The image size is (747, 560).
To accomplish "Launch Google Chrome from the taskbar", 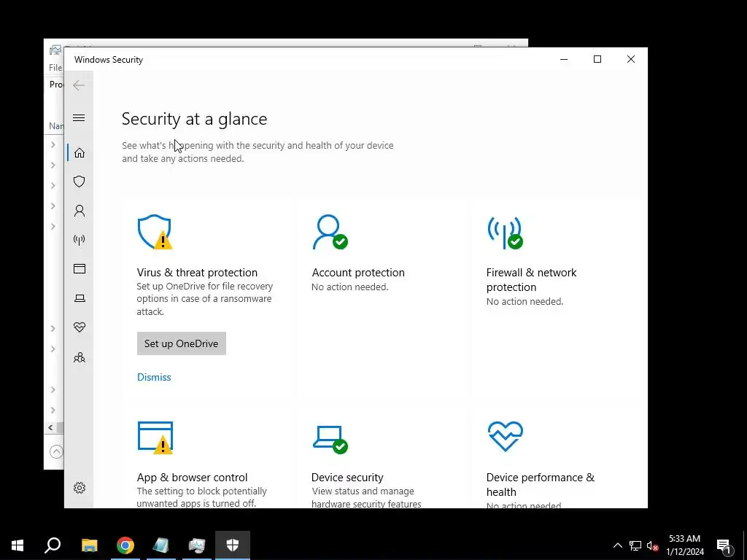I will 125,545.
